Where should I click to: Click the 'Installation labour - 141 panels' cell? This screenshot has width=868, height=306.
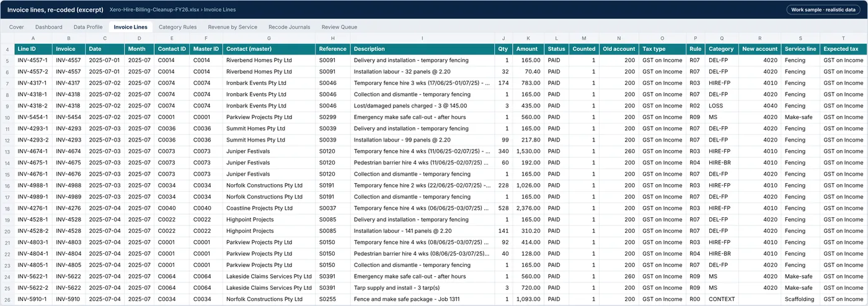tap(422, 231)
